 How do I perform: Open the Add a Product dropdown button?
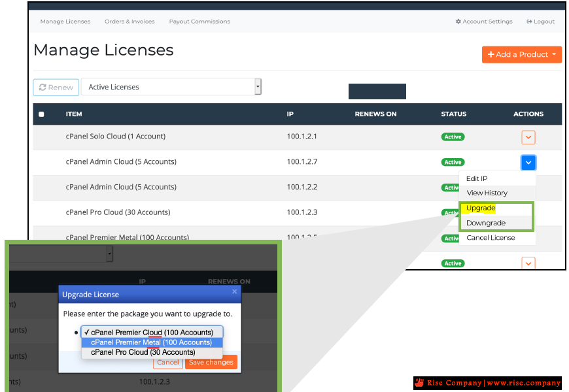tap(522, 54)
